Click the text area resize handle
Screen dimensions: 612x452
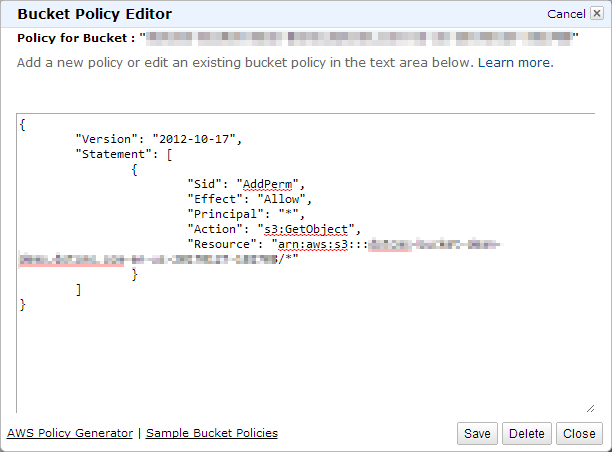[x=591, y=407]
